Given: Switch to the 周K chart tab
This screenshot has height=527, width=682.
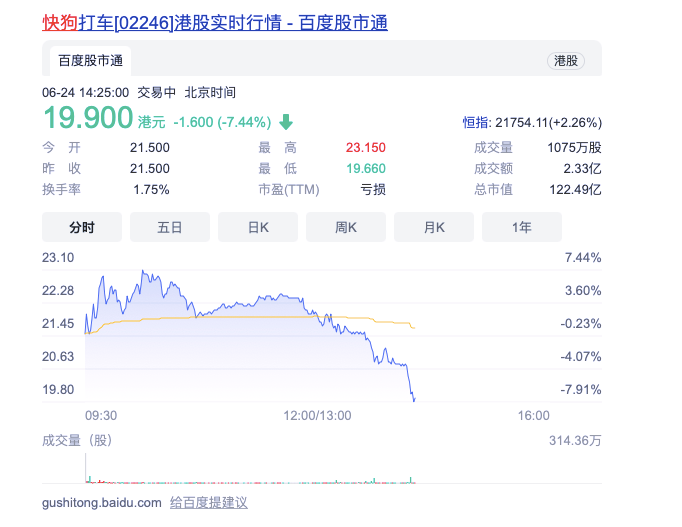Looking at the screenshot, I should point(346,227).
